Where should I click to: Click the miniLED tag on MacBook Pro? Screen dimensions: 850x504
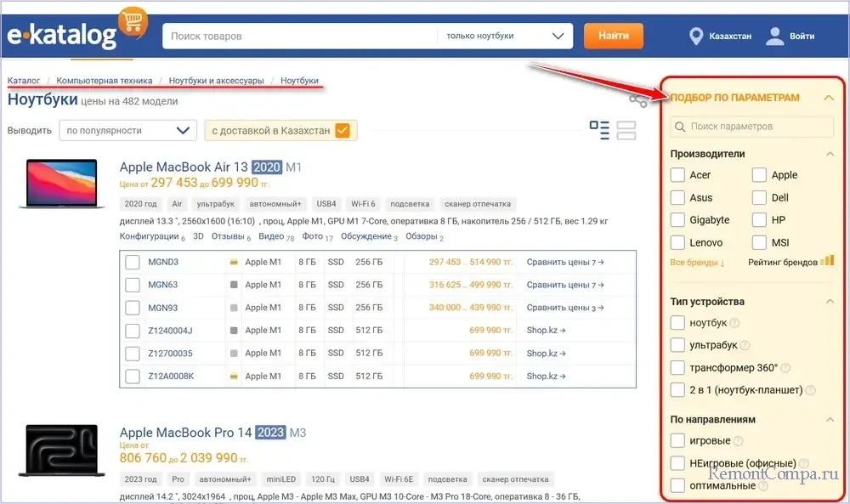point(280,479)
